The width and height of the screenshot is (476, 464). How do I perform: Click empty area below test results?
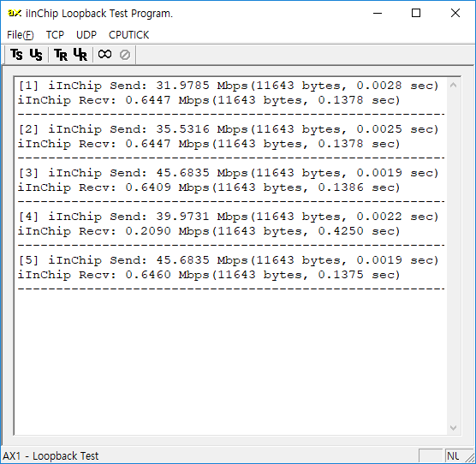230,361
